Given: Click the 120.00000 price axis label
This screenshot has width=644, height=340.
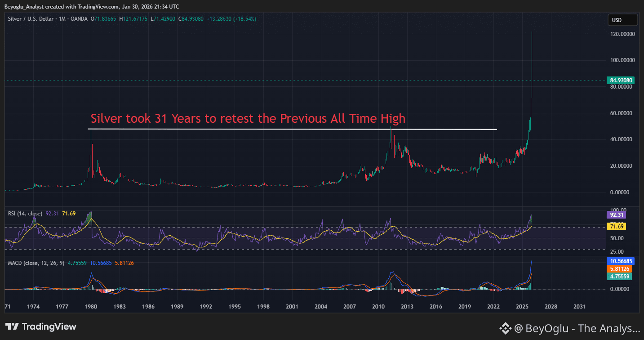Looking at the screenshot, I should point(622,34).
